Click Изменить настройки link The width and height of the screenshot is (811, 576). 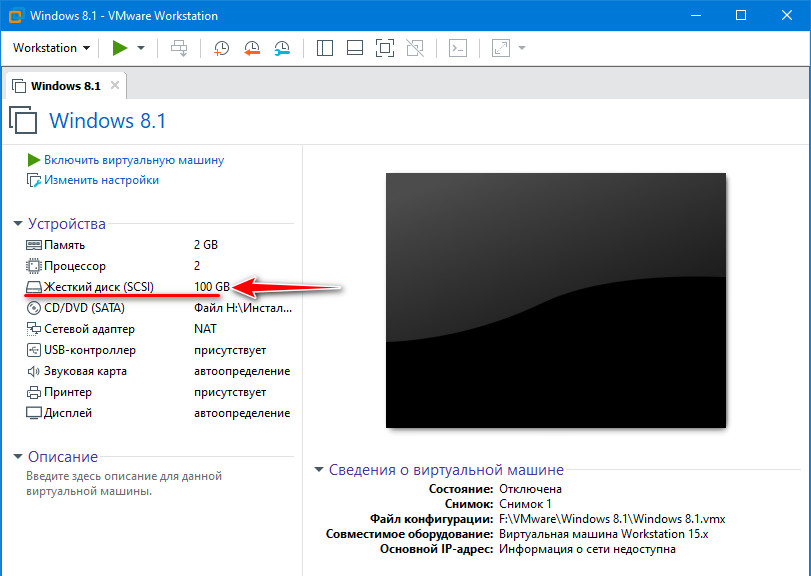coord(101,180)
